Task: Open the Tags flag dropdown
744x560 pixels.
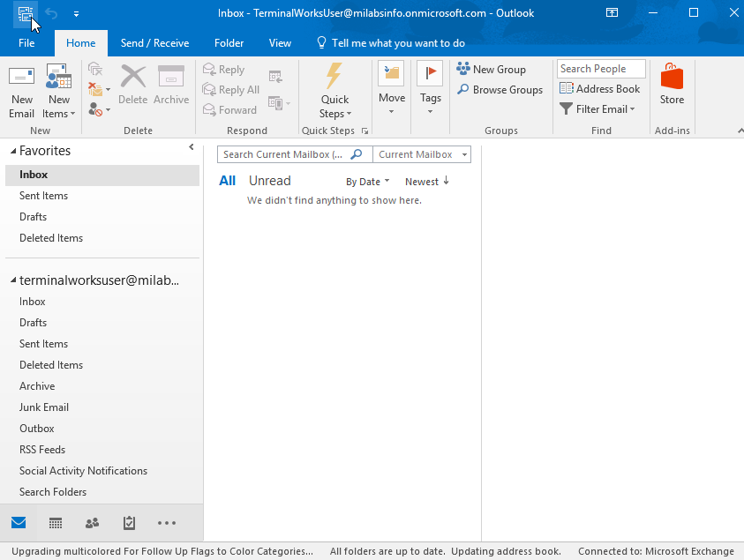Action: point(430,89)
